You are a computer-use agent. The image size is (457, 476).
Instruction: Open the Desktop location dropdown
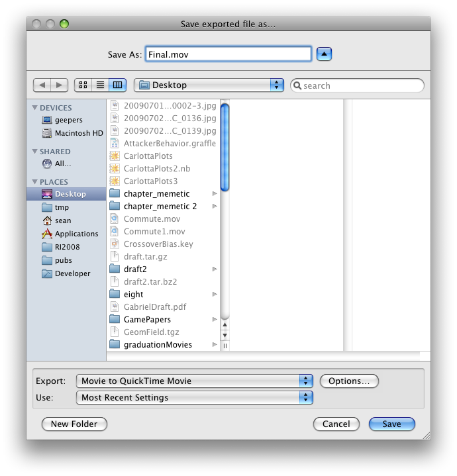209,85
